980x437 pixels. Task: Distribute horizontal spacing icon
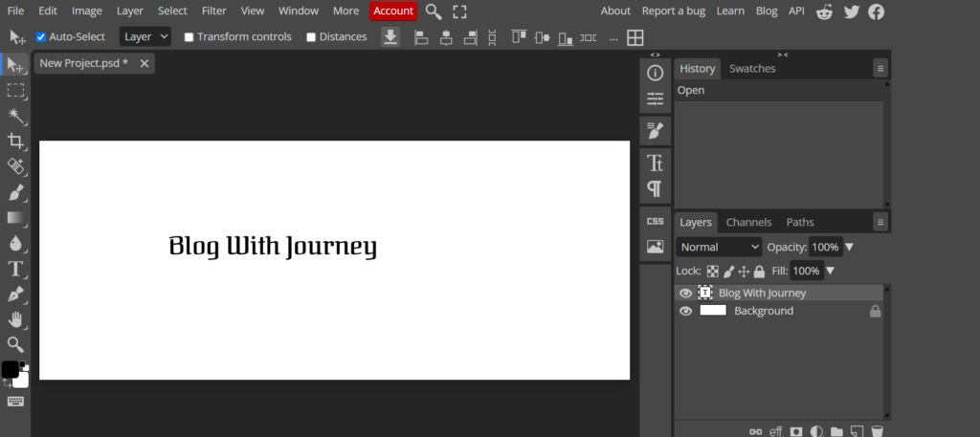589,37
